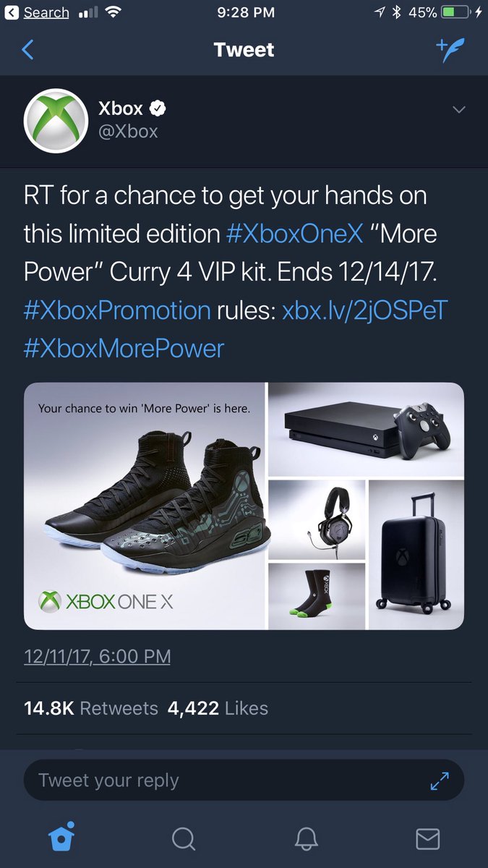Open the #XboxMorePower hashtag
Image resolution: width=488 pixels, height=868 pixels.
pyautogui.click(x=124, y=349)
